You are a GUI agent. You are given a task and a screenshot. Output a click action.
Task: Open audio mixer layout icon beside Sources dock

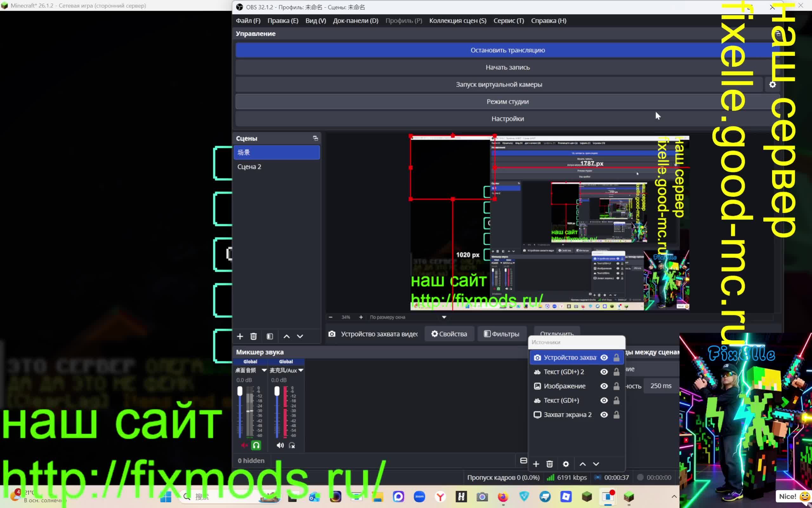click(523, 460)
